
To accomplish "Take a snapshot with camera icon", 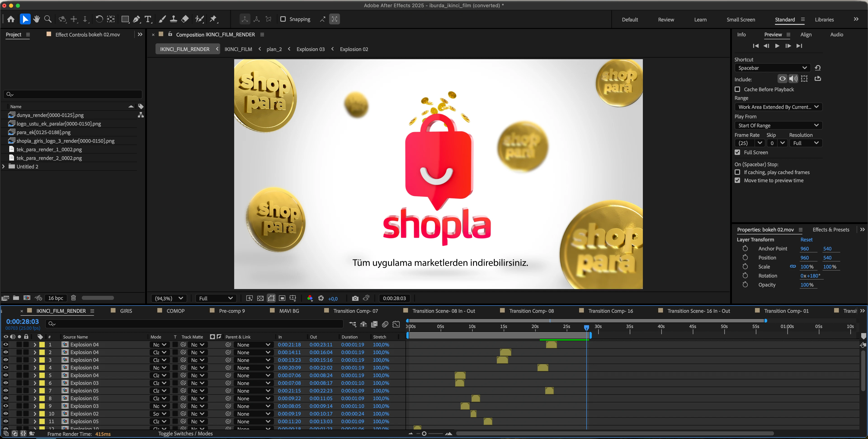I will pos(355,298).
